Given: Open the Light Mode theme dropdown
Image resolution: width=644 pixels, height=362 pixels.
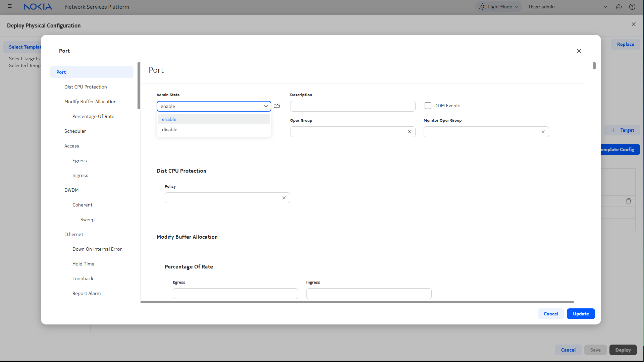Looking at the screenshot, I should pos(498,7).
